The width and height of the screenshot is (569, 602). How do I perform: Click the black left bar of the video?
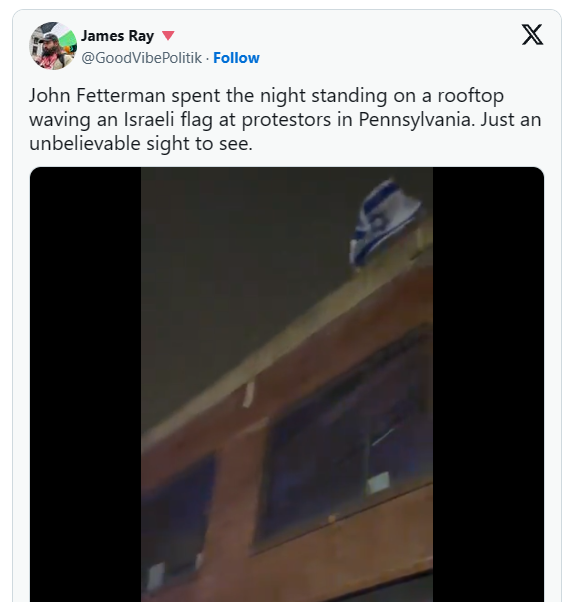(85, 384)
